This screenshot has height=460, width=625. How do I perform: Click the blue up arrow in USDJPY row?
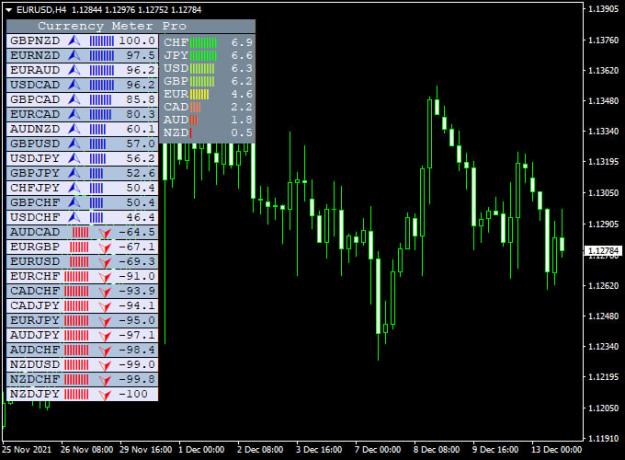74,159
